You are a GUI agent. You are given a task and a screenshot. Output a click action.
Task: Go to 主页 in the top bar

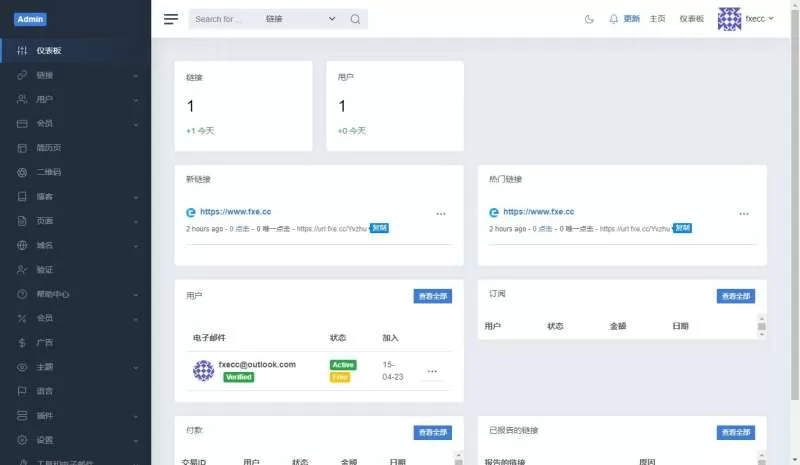[657, 19]
